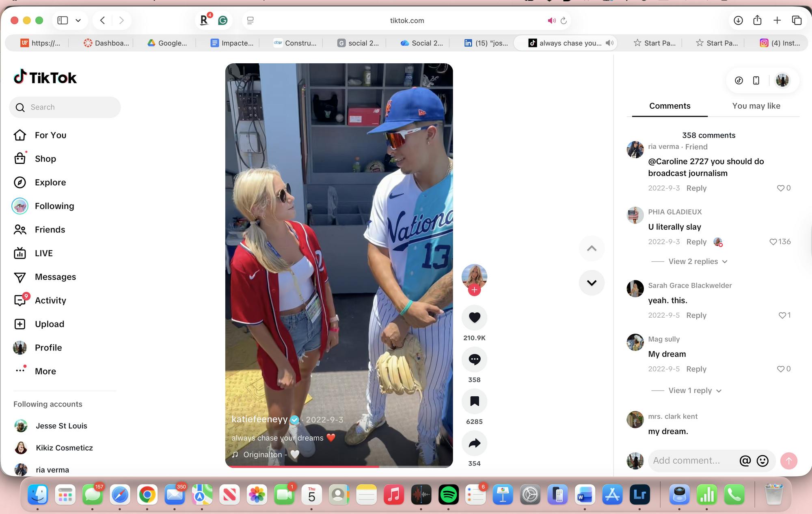Viewport: 812px width, 514px height.
Task: Switch to the You may like tab
Action: pos(756,106)
